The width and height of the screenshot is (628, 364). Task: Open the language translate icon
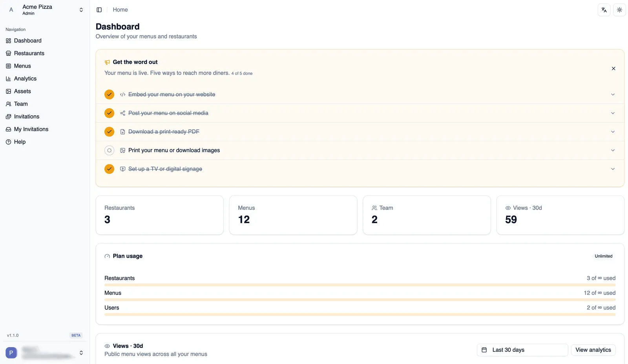coord(604,10)
